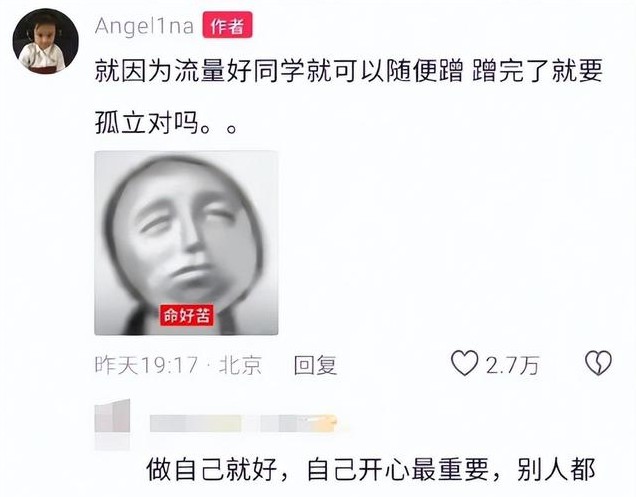This screenshot has height=497, width=636.
Task: Open the blurred replier's avatar
Action: pyautogui.click(x=112, y=416)
